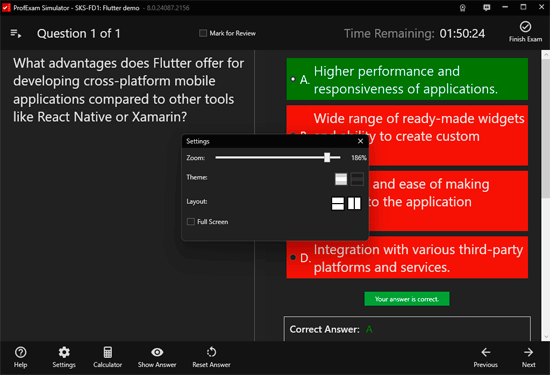Click the Settings gear icon
Screen dimensions: 550x375
(x=64, y=352)
